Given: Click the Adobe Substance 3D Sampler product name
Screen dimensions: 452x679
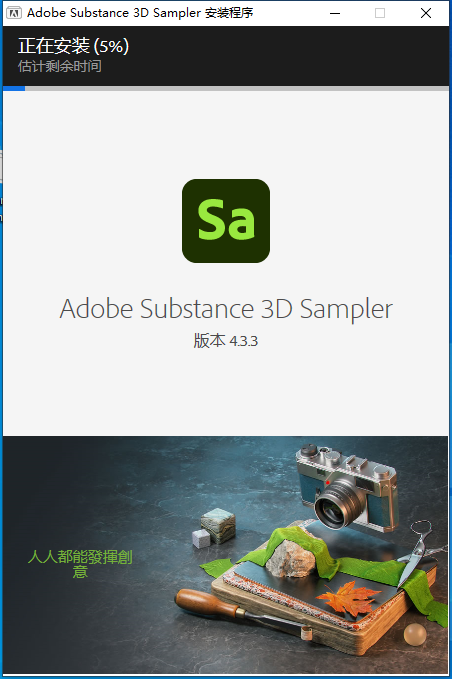Looking at the screenshot, I should coord(226,309).
